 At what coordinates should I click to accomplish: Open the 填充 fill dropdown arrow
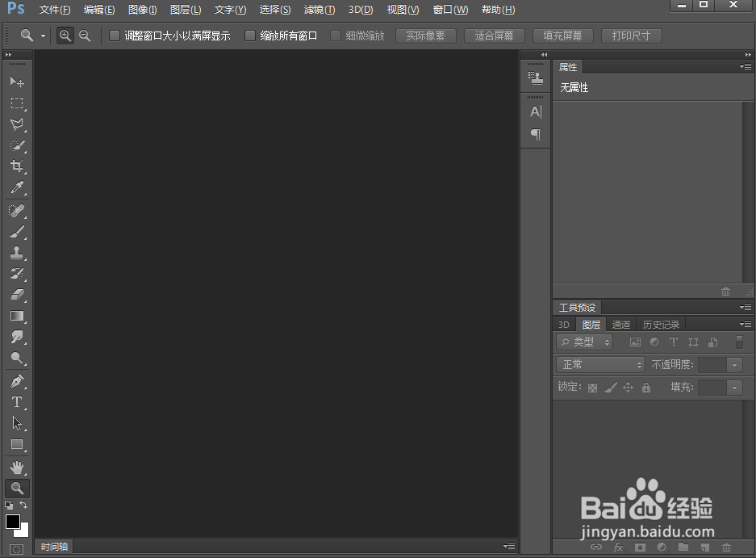[734, 387]
